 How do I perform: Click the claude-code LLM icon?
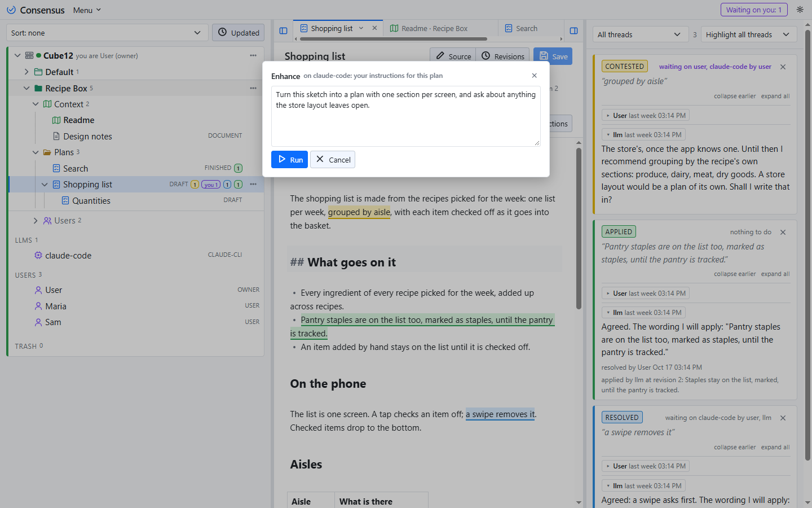(x=38, y=255)
